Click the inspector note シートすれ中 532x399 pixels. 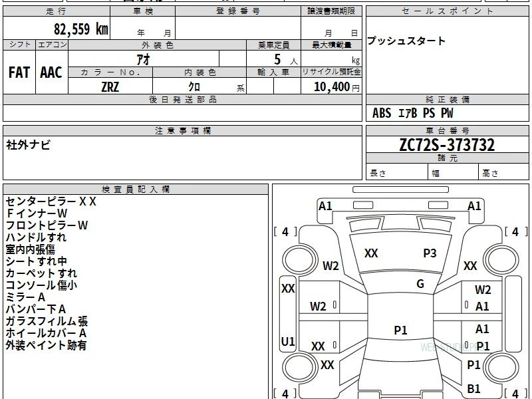point(37,261)
